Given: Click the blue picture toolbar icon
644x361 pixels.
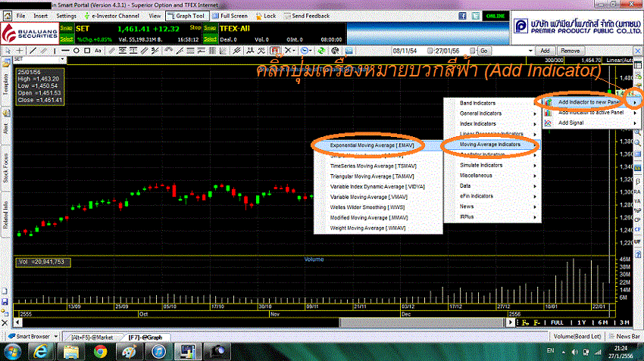Looking at the screenshot, I should click(x=349, y=51).
